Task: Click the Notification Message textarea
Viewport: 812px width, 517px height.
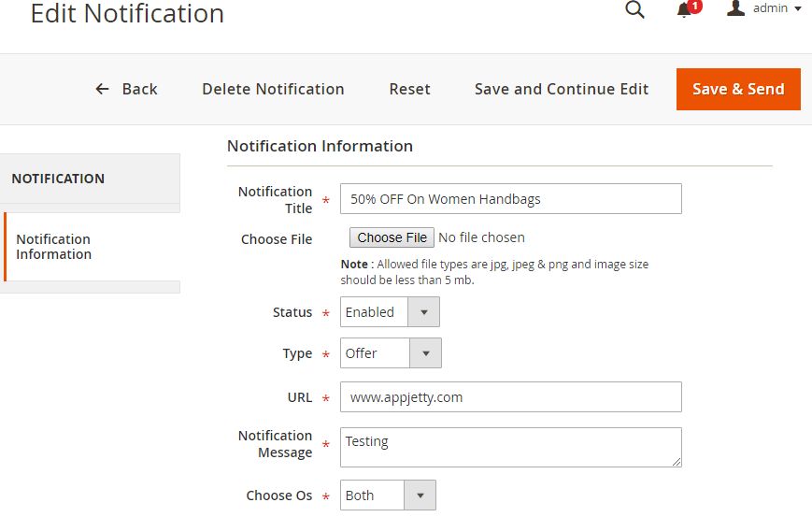Action: (510, 447)
